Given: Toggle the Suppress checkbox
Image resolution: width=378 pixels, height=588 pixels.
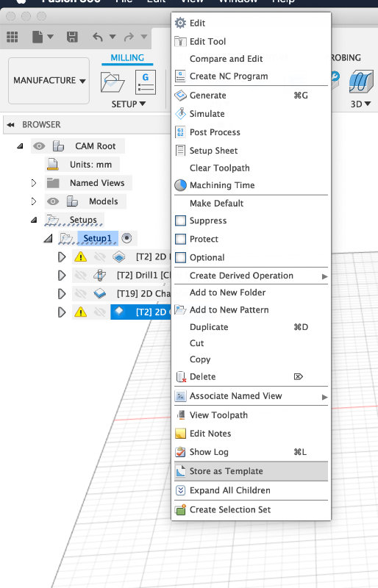Looking at the screenshot, I should pos(181,220).
